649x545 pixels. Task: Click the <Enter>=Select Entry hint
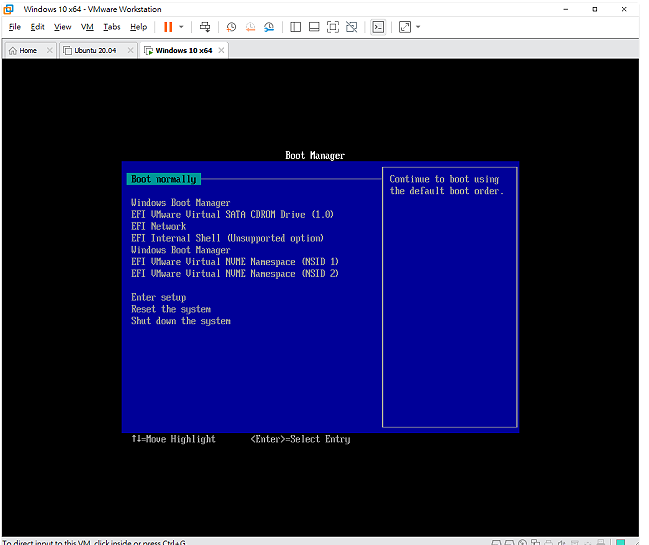(x=300, y=439)
